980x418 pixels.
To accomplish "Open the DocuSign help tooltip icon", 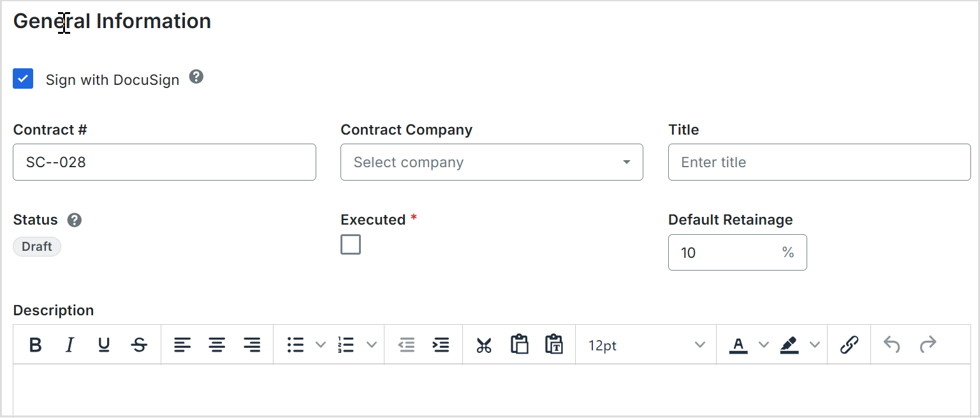I will tap(196, 77).
